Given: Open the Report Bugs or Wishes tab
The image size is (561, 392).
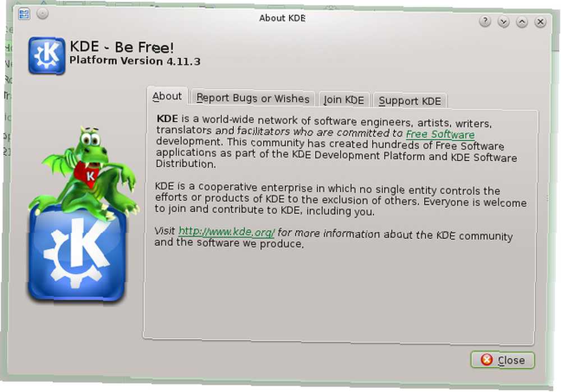Looking at the screenshot, I should point(252,98).
